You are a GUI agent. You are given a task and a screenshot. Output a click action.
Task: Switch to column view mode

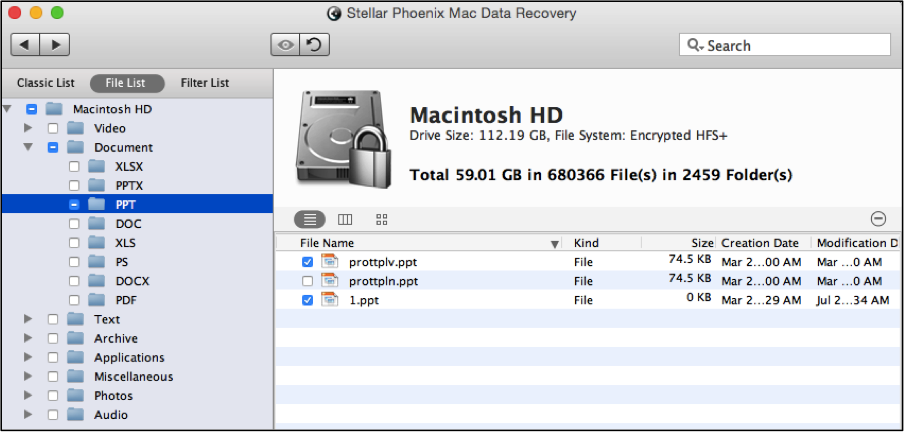(x=345, y=219)
